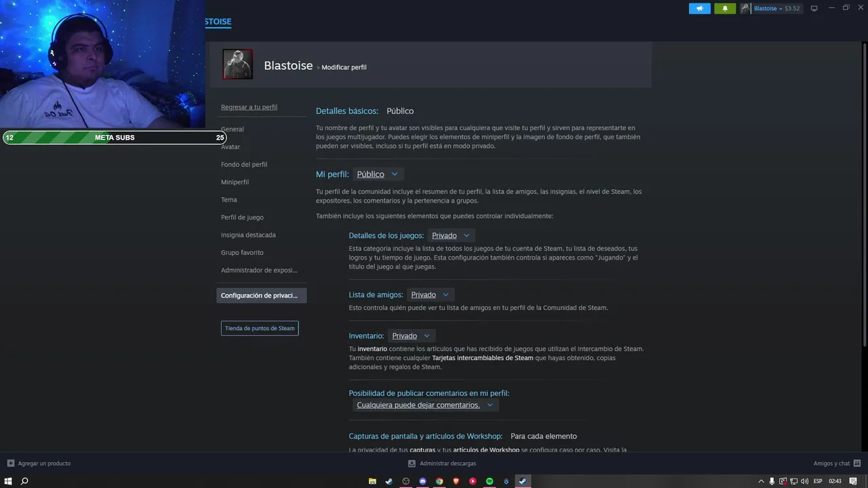Open the Windows notification center icon
The height and width of the screenshot is (488, 868).
tap(853, 481)
